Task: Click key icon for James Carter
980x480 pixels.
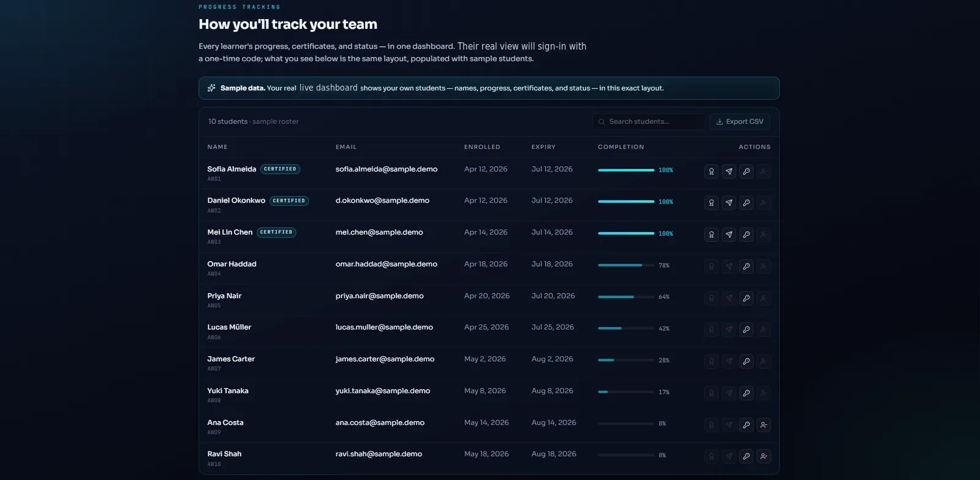Action: [x=746, y=361]
